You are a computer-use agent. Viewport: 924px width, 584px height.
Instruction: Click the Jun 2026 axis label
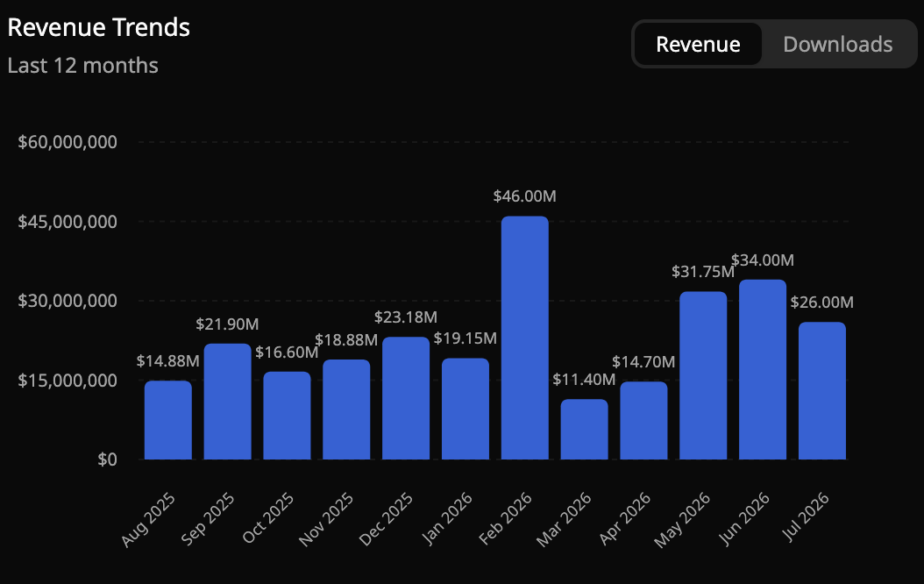point(744,518)
